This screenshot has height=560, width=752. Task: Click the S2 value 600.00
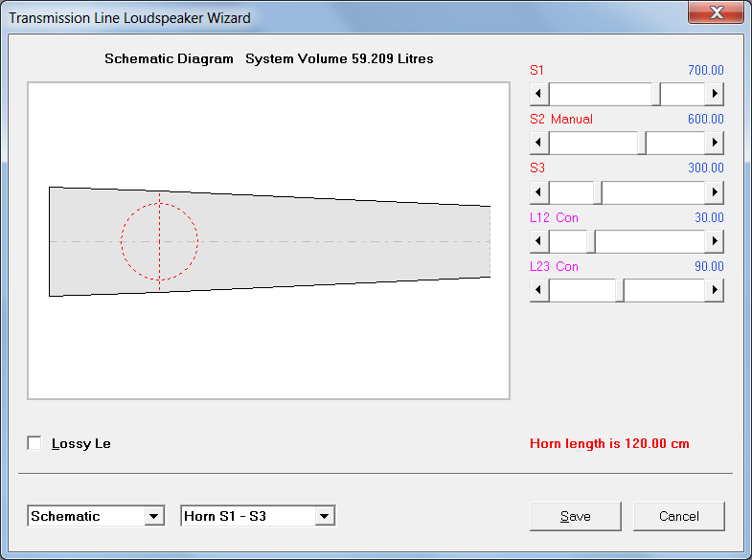coord(705,120)
